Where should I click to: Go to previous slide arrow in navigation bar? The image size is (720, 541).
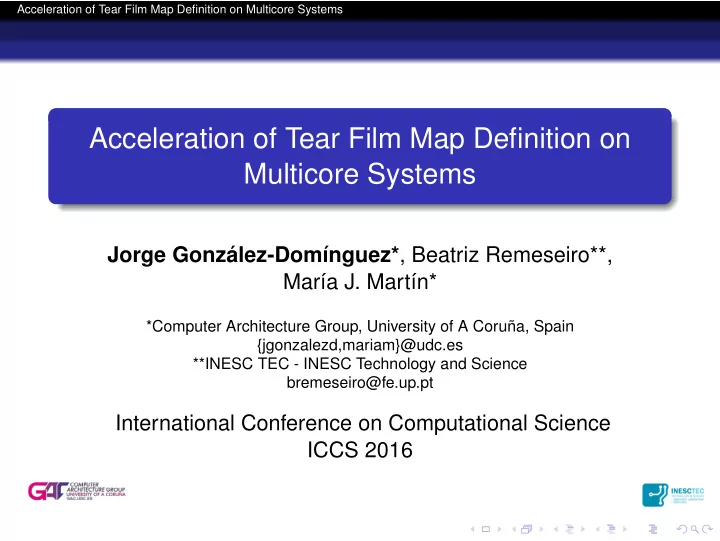pyautogui.click(x=472, y=529)
